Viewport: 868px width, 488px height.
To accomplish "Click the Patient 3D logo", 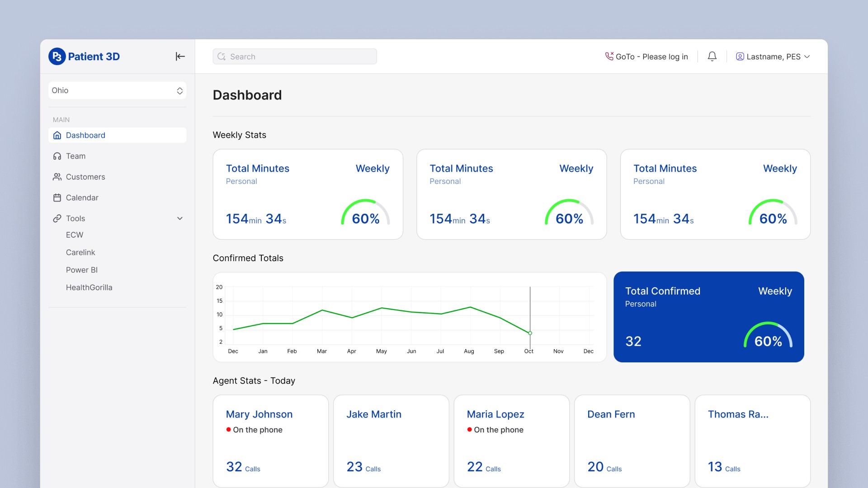I will pyautogui.click(x=85, y=56).
